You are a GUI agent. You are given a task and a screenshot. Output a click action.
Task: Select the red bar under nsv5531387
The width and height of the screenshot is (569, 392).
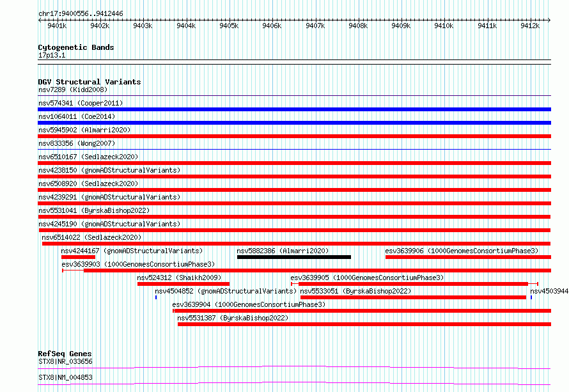point(364,324)
